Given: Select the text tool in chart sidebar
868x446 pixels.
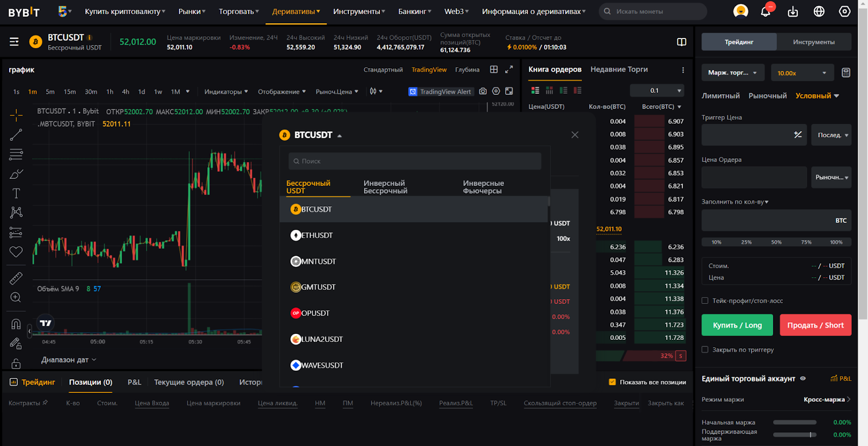Looking at the screenshot, I should point(16,193).
